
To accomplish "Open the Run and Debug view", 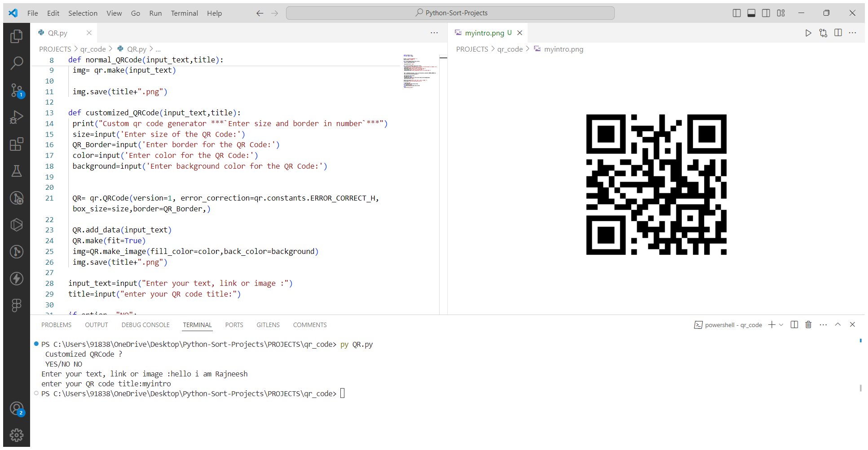I will (x=17, y=117).
